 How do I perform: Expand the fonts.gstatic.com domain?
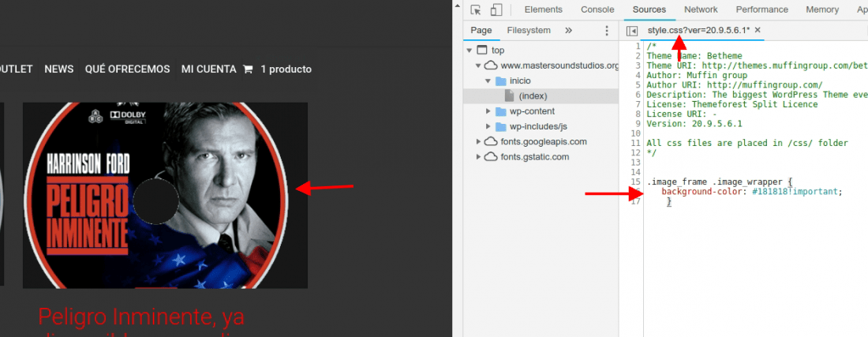478,156
